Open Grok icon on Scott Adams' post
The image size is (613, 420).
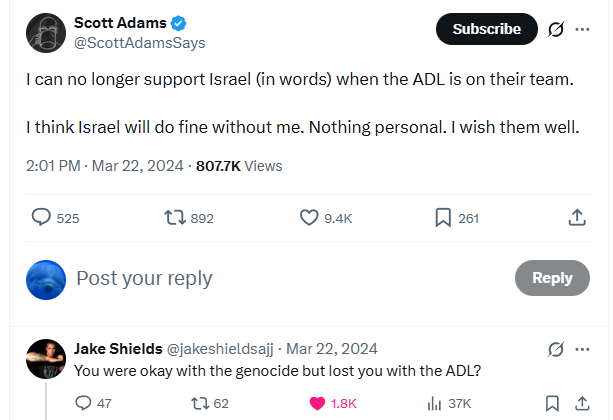(556, 30)
